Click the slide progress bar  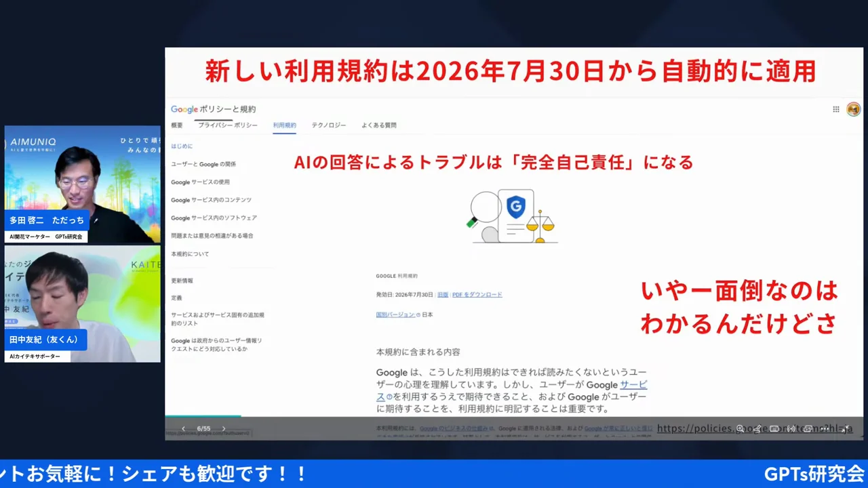(x=203, y=416)
